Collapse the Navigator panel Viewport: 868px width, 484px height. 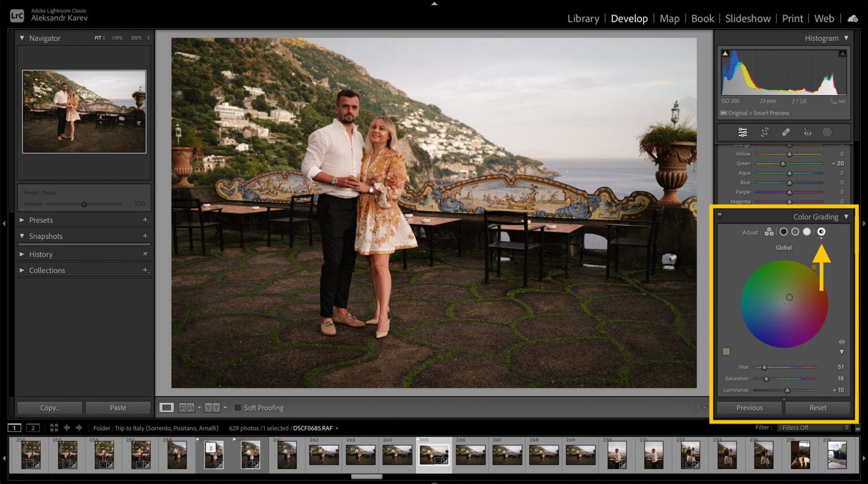pos(23,38)
